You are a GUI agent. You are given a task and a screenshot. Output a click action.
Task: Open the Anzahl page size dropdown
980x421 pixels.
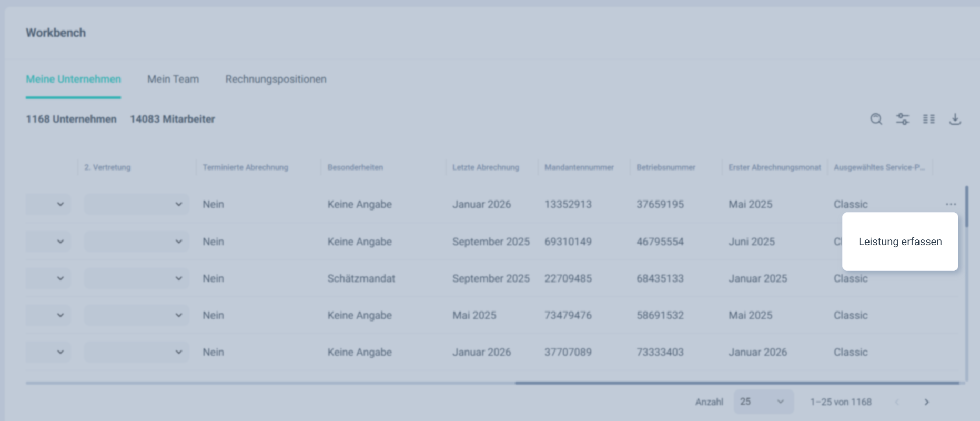coord(763,402)
